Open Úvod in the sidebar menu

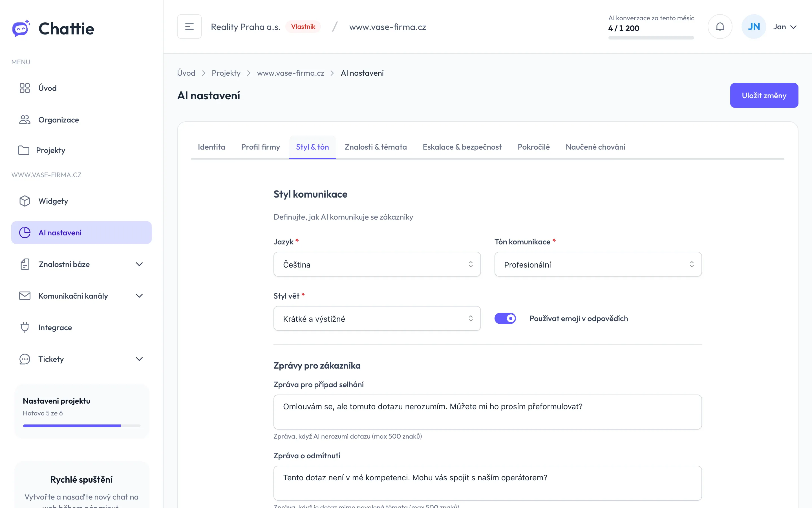click(81, 88)
